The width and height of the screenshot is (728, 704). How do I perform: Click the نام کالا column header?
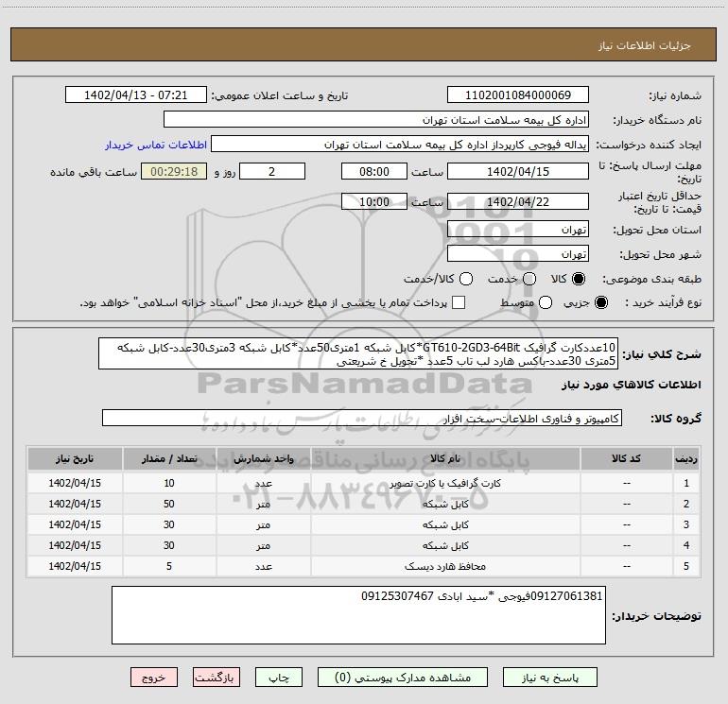click(445, 458)
